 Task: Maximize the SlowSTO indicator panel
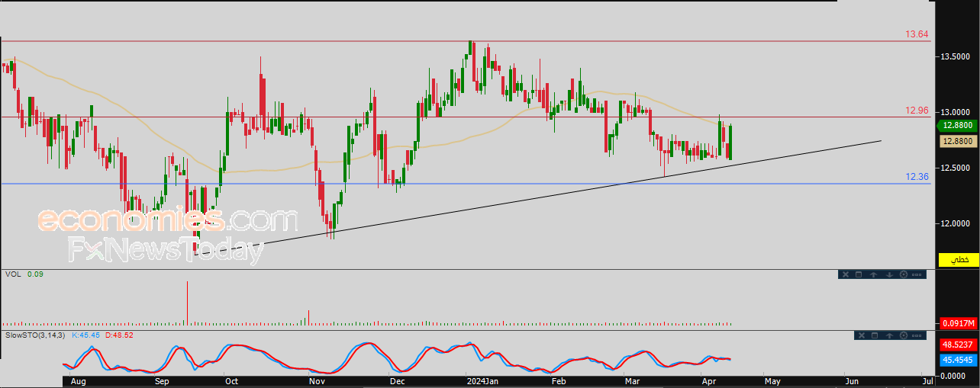pyautogui.click(x=875, y=335)
